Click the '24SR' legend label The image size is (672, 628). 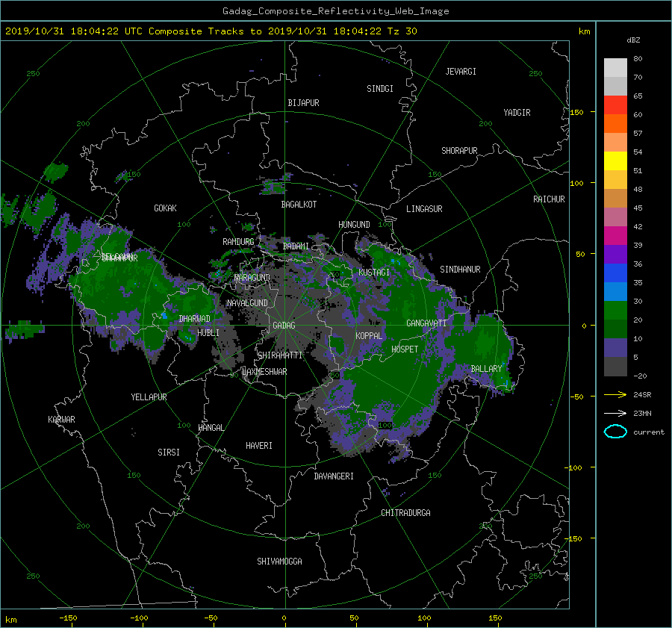(642, 394)
